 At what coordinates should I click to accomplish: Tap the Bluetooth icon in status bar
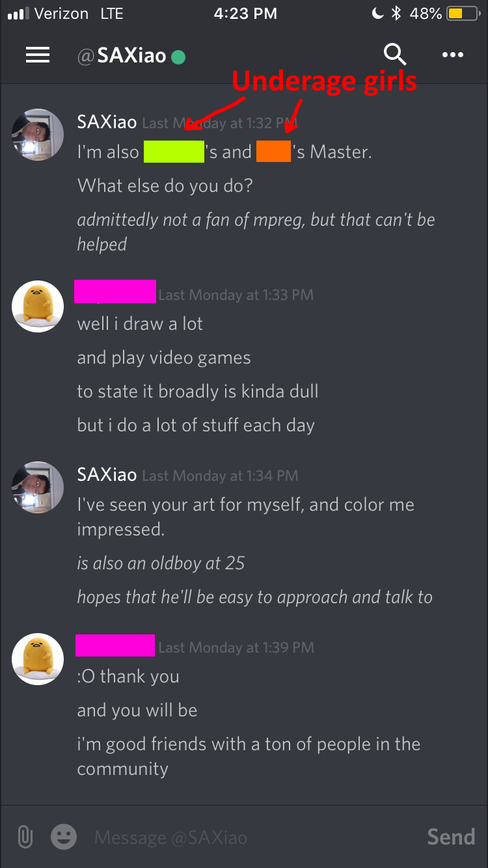pos(396,14)
